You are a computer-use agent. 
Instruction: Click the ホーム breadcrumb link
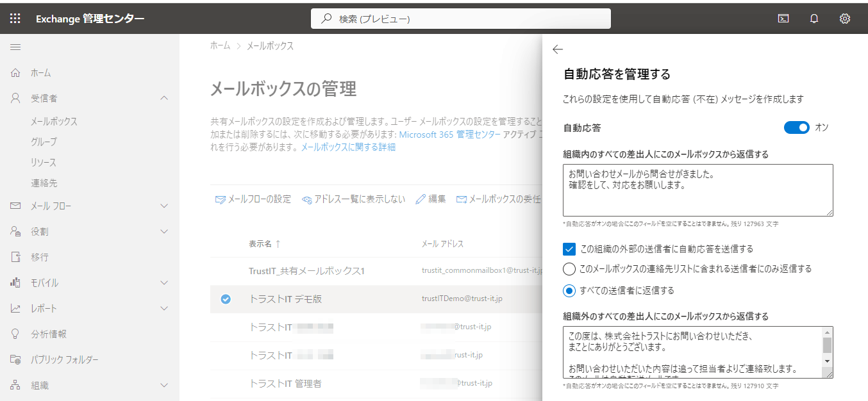220,46
